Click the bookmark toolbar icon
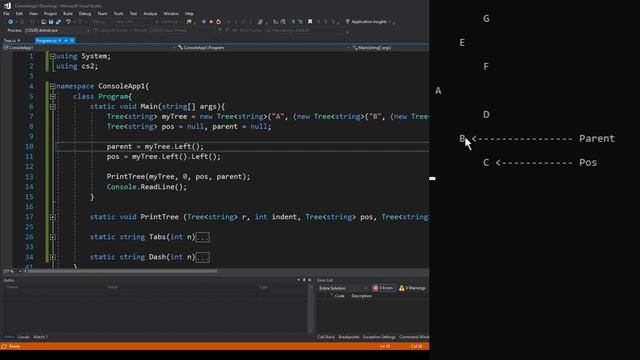The image size is (640, 360). [x=310, y=22]
